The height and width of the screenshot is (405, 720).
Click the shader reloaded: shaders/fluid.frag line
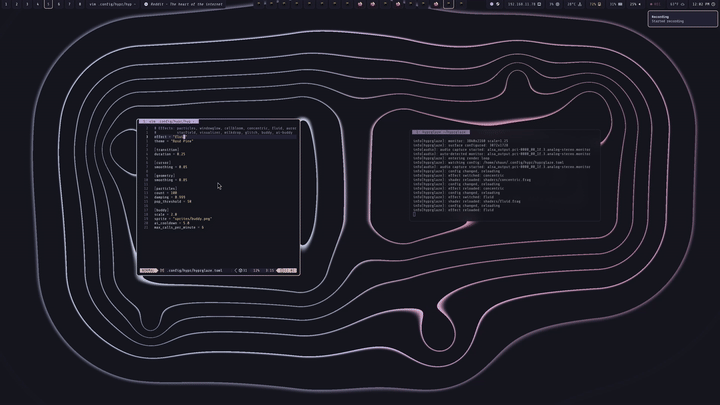coord(467,202)
